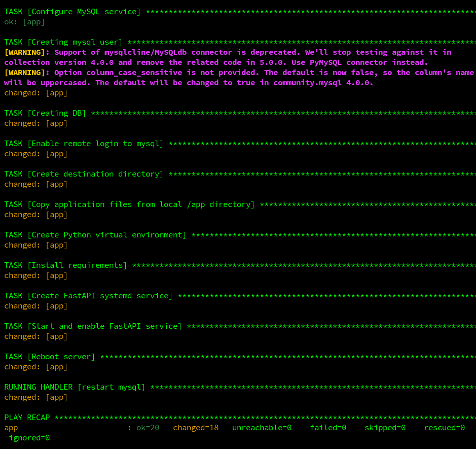The width and height of the screenshot is (476, 449).
Task: Click the 'TASK [Creating mysql user]' header
Action: coord(63,42)
